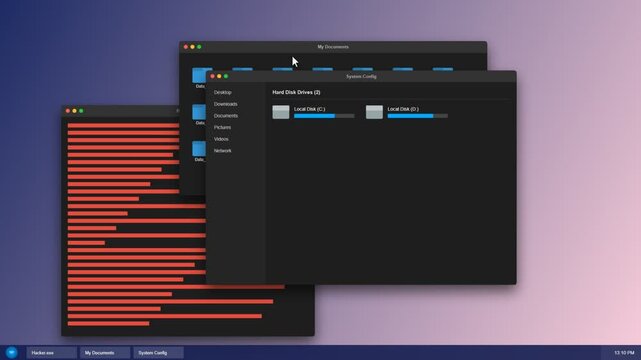Switch to Hacker.exe in the taskbar

tap(52, 353)
